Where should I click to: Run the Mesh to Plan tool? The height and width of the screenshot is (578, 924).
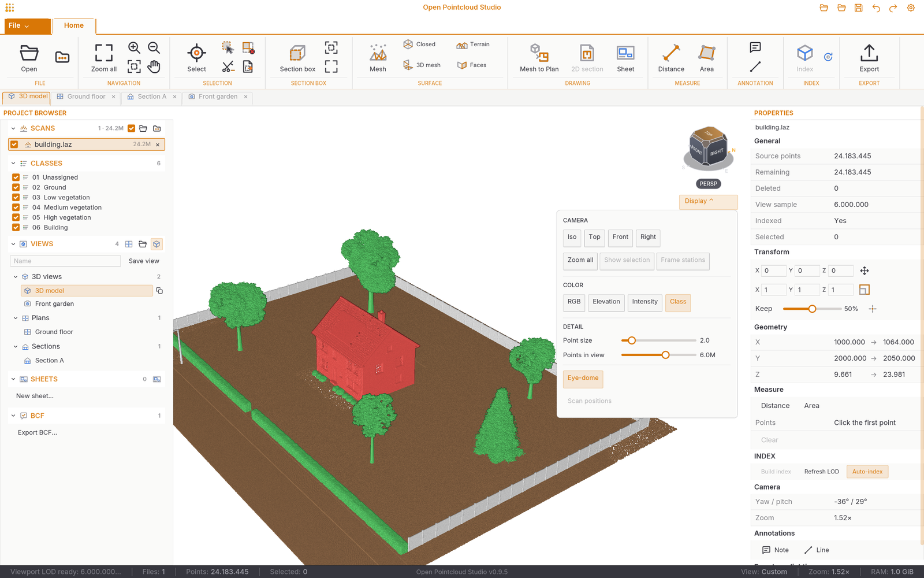coord(539,58)
